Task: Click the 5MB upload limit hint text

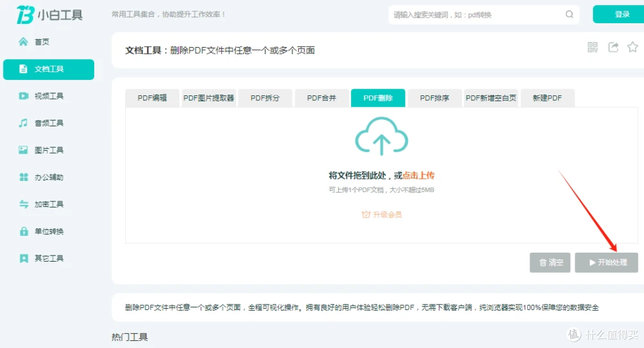Action: click(x=382, y=190)
